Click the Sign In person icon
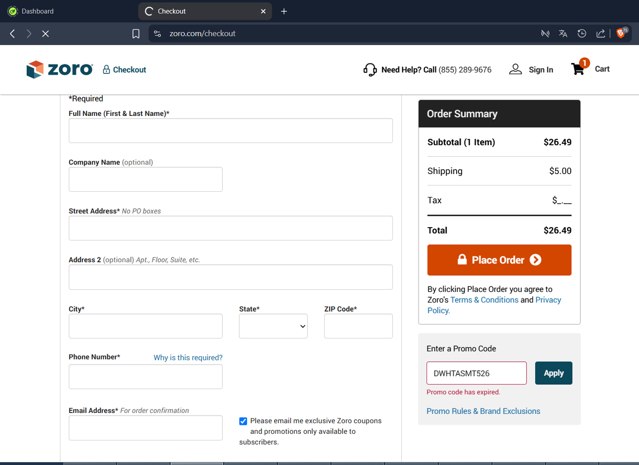 click(x=516, y=69)
